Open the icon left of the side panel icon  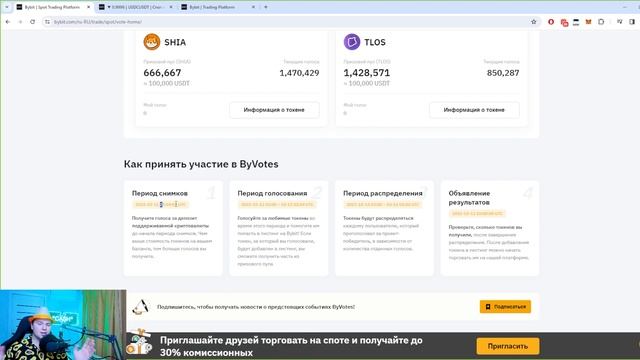[620, 22]
